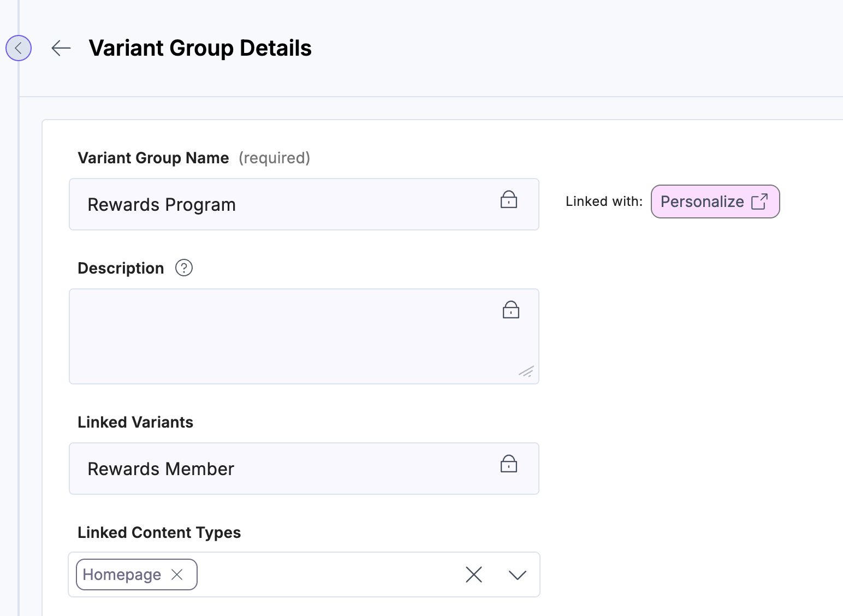Screen dimensions: 843x616
Task: Select the Homepage chip label
Action: pyautogui.click(x=122, y=574)
